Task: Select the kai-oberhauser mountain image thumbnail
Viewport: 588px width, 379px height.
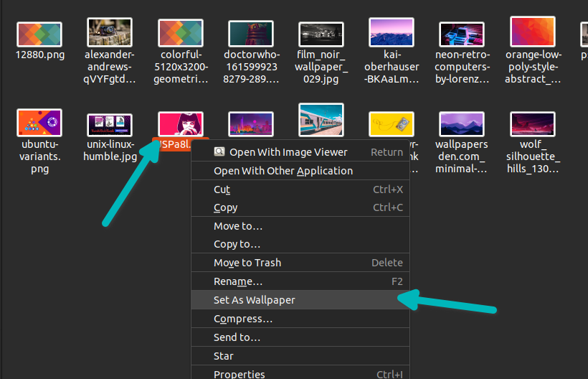Action: [x=392, y=32]
